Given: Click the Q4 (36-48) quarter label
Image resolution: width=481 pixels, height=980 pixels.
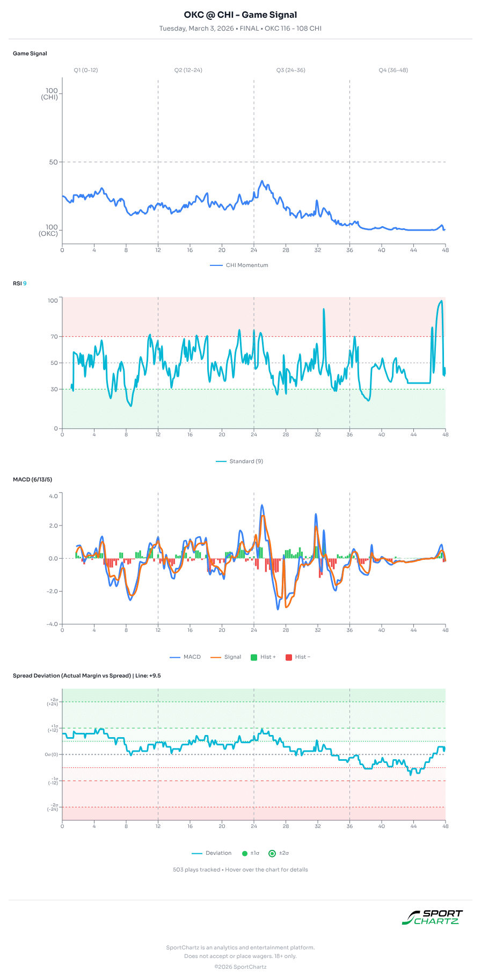Looking at the screenshot, I should tap(393, 70).
